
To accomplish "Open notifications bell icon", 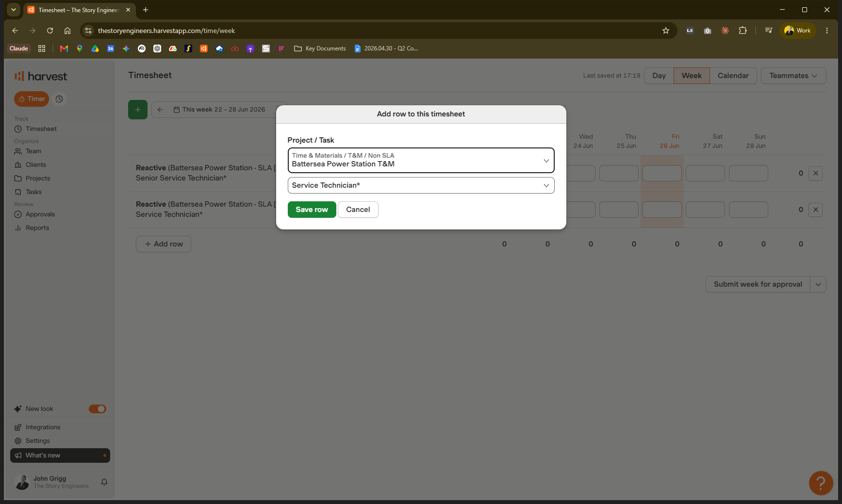I will [x=104, y=482].
